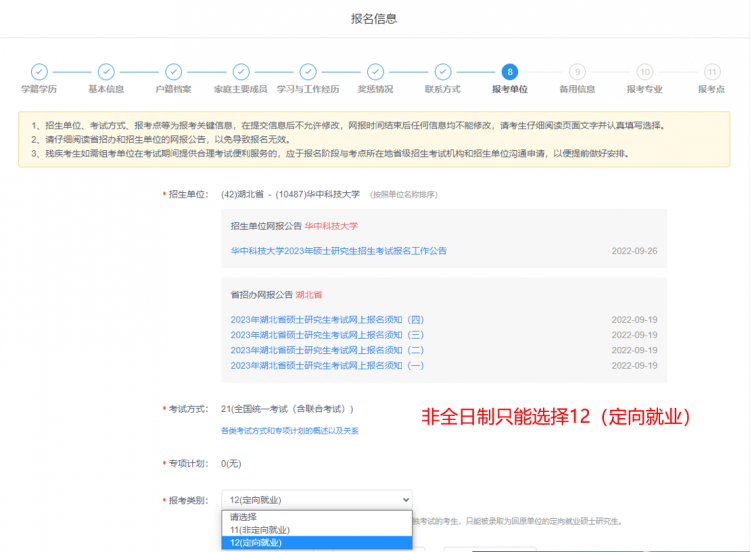This screenshot has height=552, width=750.
Task: Click the 学习与工作经历 step check icon
Action: coord(308,72)
